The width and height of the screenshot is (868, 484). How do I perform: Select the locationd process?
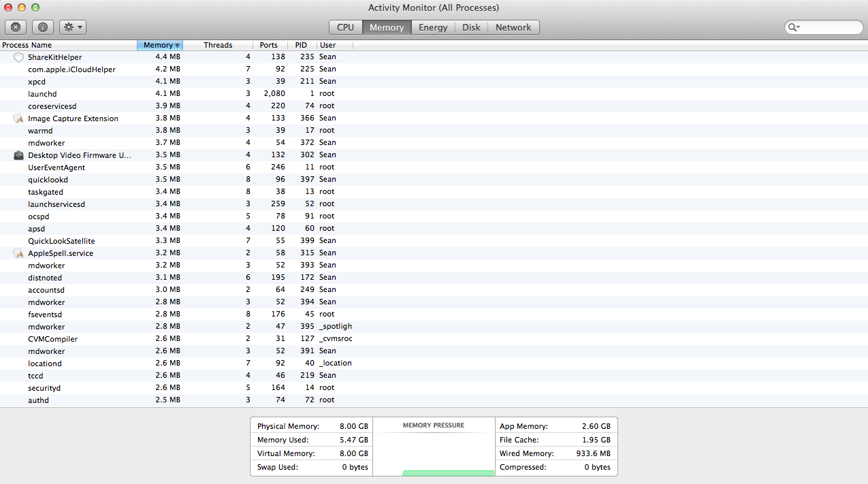pyautogui.click(x=434, y=364)
